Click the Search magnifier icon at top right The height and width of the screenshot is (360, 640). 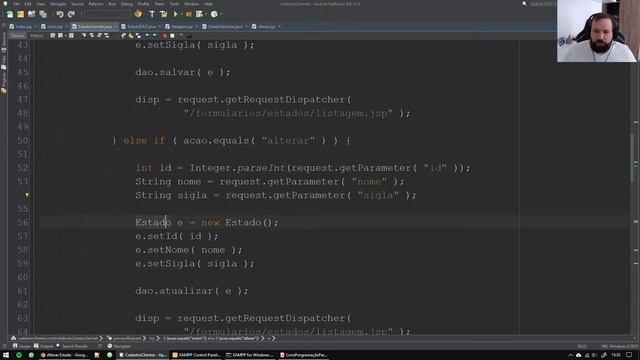[524, 4]
